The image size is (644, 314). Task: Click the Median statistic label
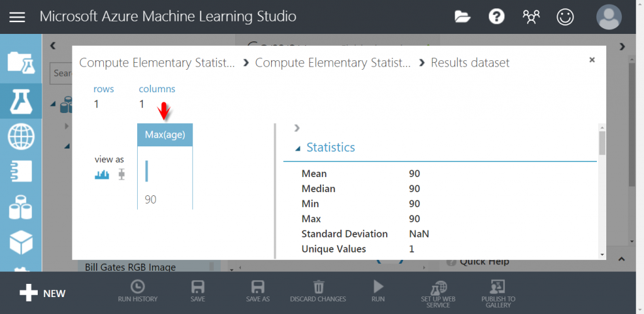pos(318,188)
